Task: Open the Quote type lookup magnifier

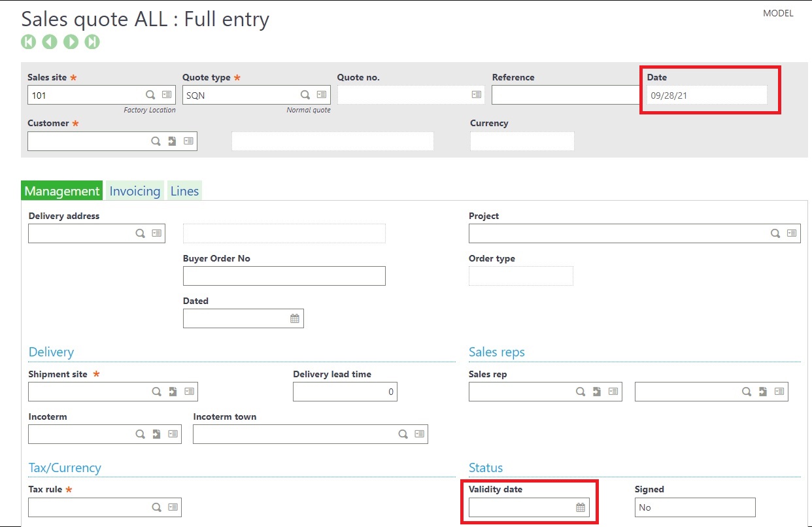Action: 304,95
